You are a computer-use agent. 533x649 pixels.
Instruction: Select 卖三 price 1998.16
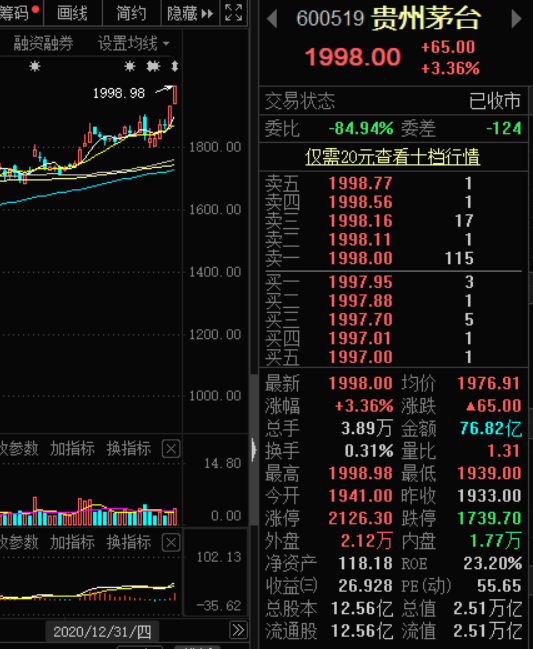360,221
